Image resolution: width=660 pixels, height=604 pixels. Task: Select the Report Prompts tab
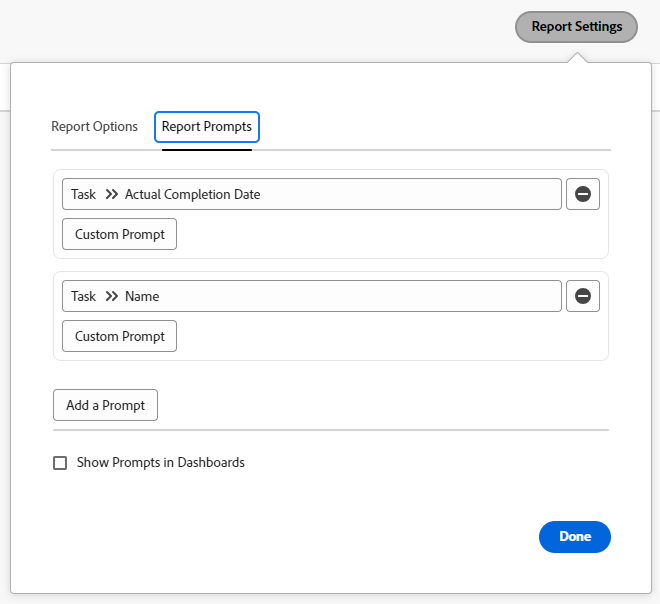[207, 127]
